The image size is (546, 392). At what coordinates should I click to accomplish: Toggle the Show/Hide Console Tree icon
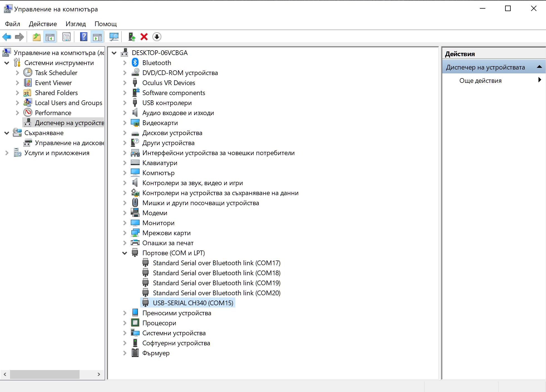(50, 37)
